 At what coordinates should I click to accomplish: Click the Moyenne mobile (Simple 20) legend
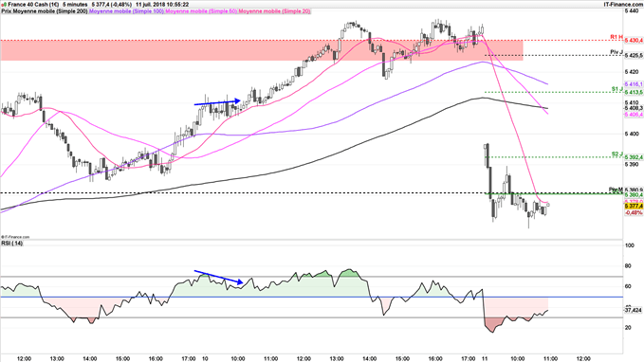tap(274, 11)
